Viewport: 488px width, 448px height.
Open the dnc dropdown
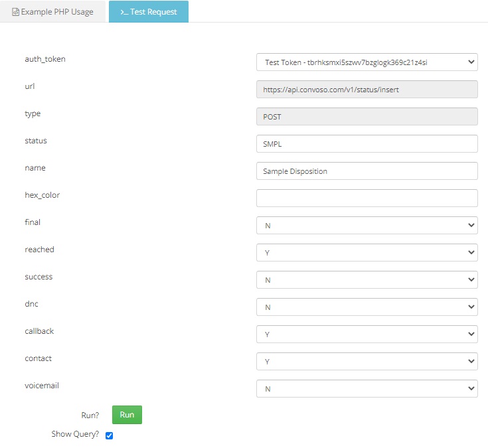click(366, 307)
